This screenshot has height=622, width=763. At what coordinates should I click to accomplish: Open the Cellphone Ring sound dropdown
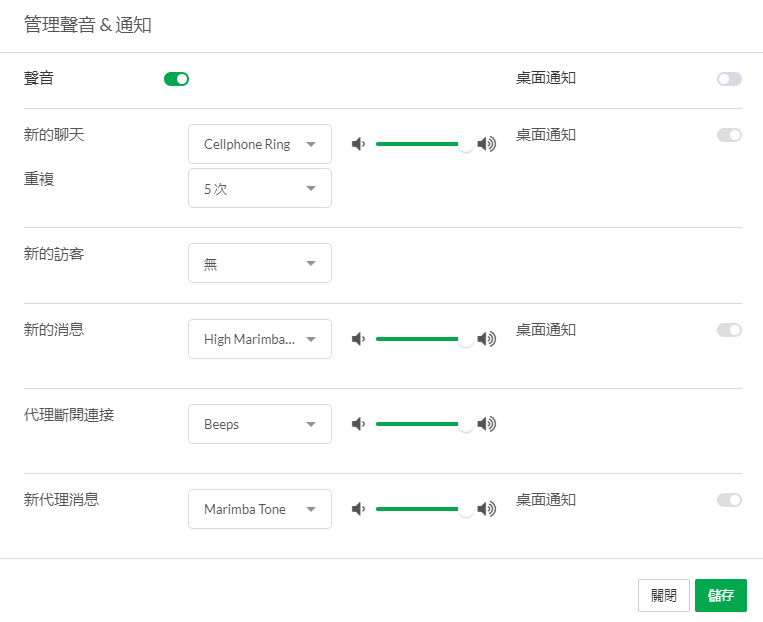point(259,144)
